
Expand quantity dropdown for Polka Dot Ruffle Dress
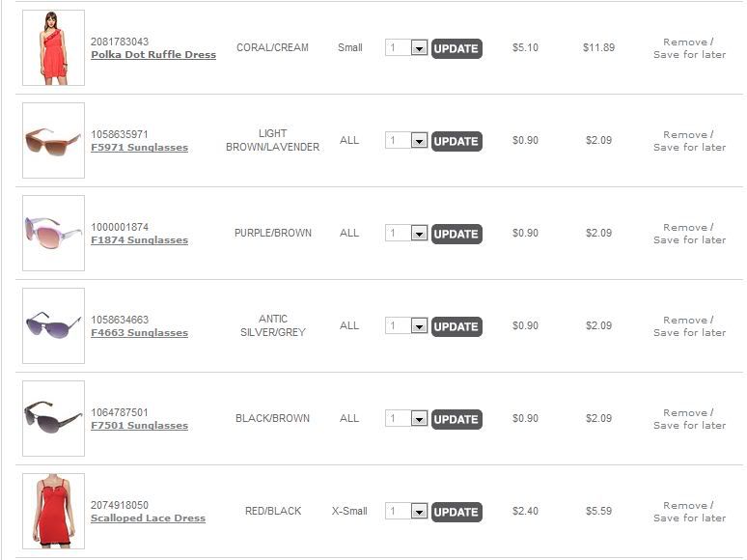419,47
